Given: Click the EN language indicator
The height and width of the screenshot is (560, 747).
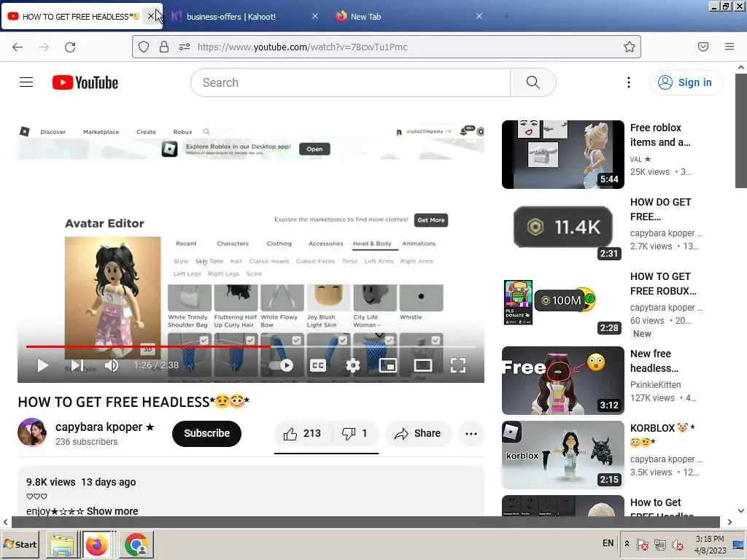Looking at the screenshot, I should [x=608, y=543].
